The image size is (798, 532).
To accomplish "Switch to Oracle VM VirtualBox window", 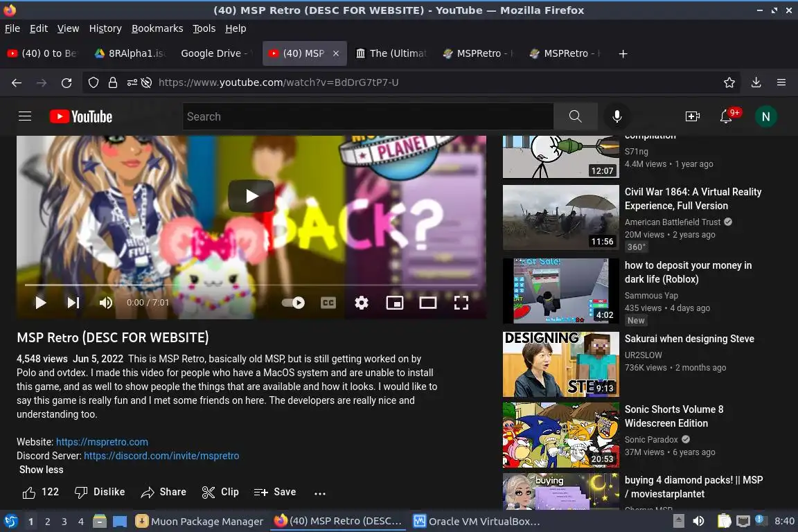I will click(x=477, y=522).
